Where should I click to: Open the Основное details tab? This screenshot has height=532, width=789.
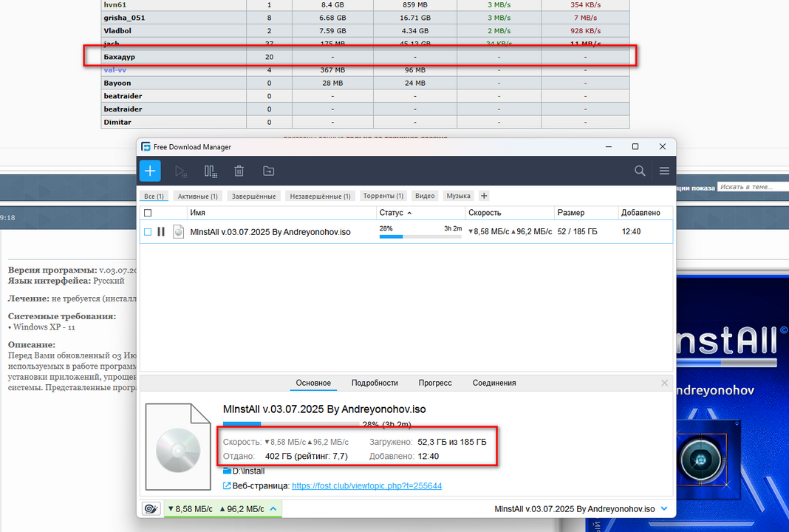click(x=313, y=383)
